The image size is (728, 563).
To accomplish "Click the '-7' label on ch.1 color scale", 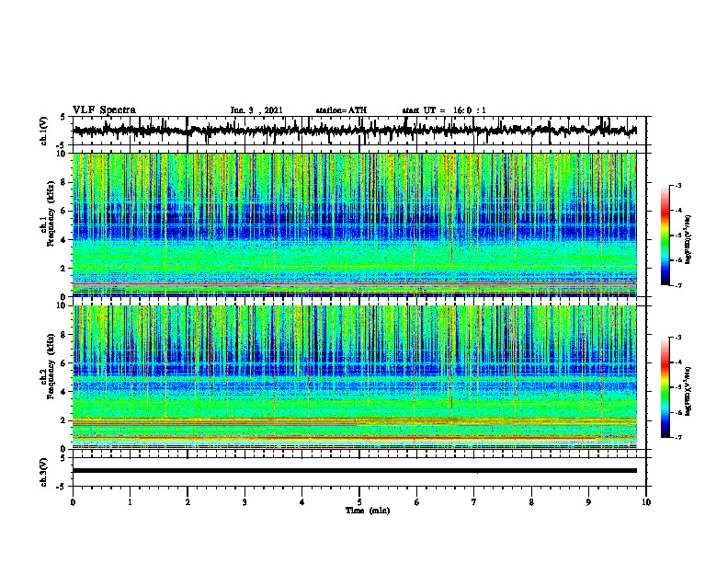I will tap(678, 285).
